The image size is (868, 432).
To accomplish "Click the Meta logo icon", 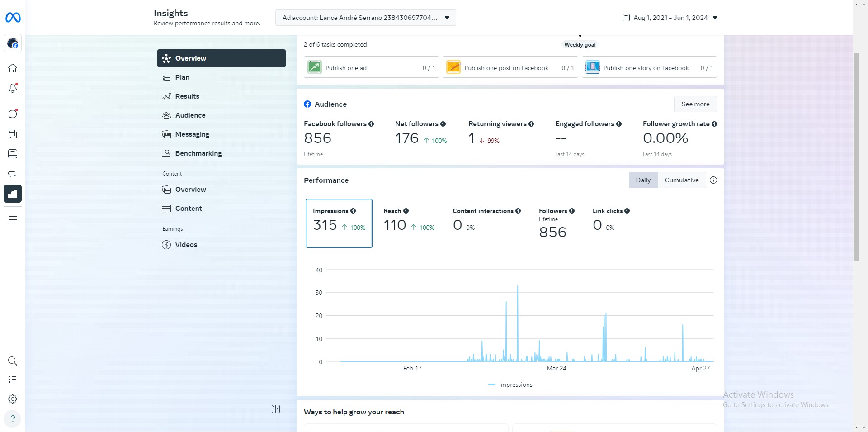I will click(x=13, y=18).
